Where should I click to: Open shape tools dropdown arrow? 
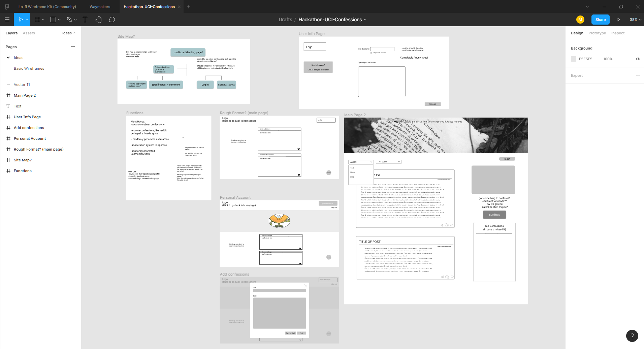pyautogui.click(x=59, y=20)
